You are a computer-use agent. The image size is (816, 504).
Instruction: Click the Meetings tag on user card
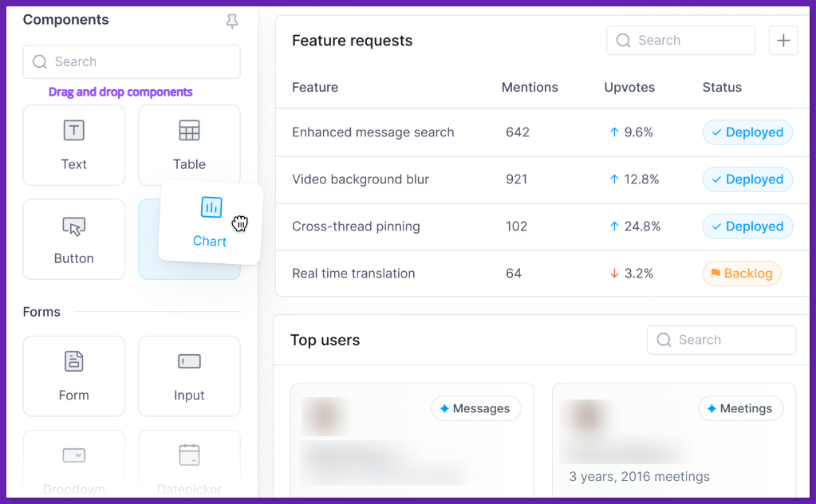tap(740, 409)
